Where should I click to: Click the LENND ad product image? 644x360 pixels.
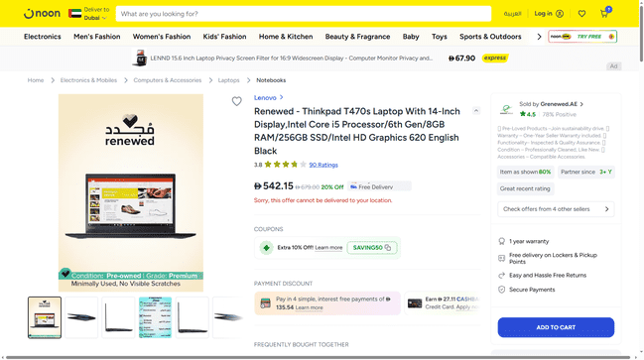(x=140, y=58)
